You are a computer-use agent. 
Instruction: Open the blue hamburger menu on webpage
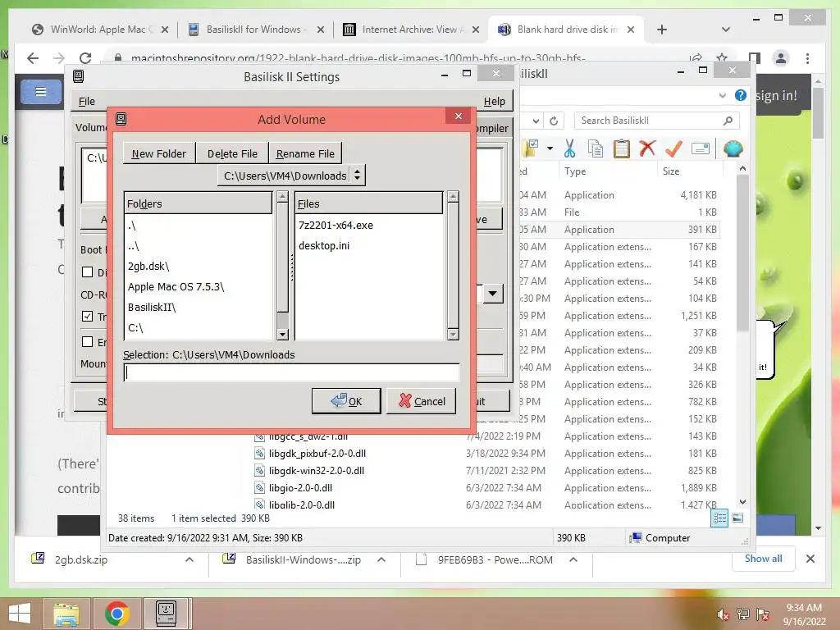point(41,92)
